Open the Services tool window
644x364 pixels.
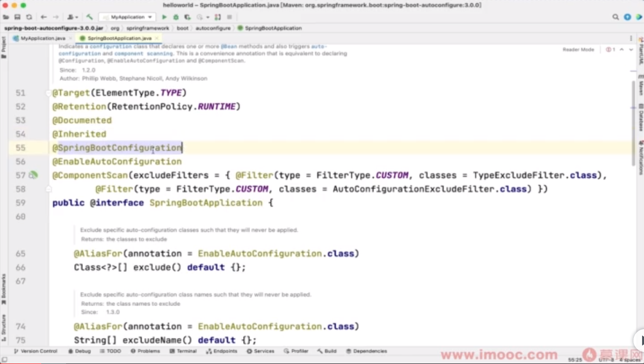point(261,351)
